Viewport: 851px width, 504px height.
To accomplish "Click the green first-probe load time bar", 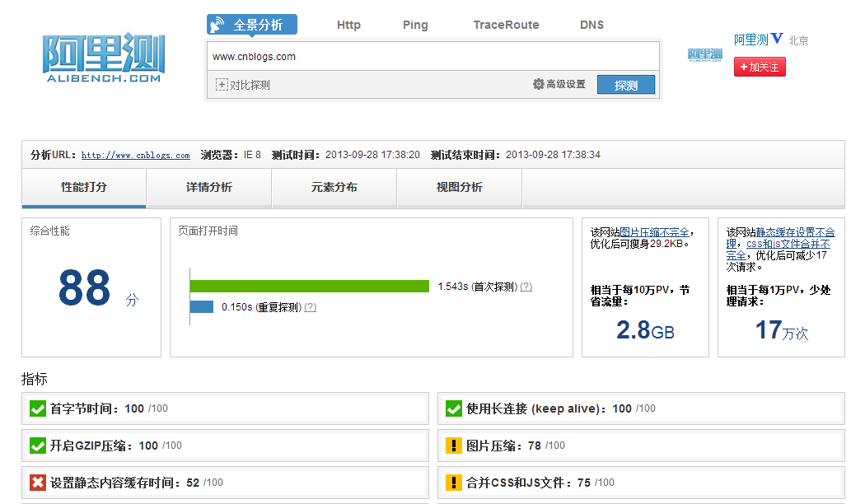I will click(310, 286).
